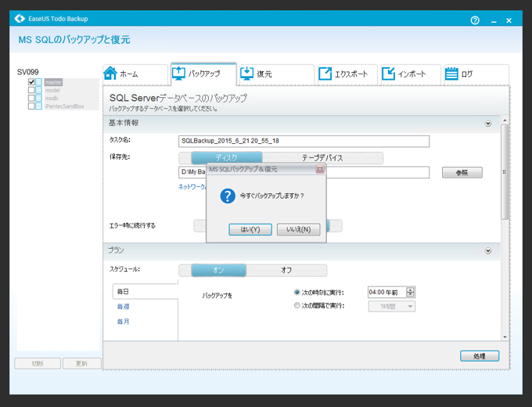Click the backup destination path field

[304, 172]
